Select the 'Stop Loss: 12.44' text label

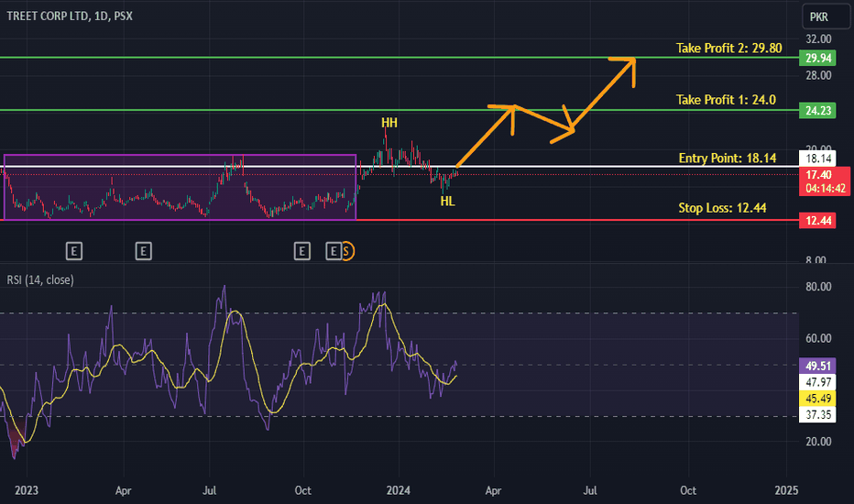pos(722,208)
